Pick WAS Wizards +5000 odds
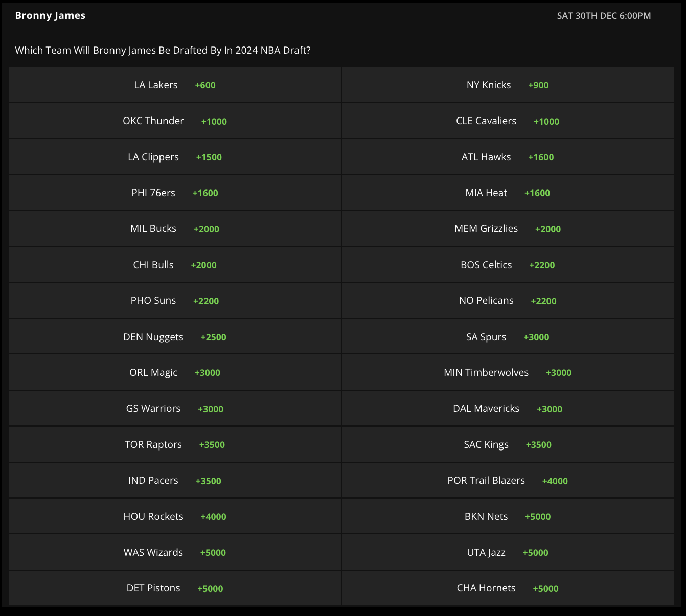The width and height of the screenshot is (686, 616). pyautogui.click(x=175, y=552)
